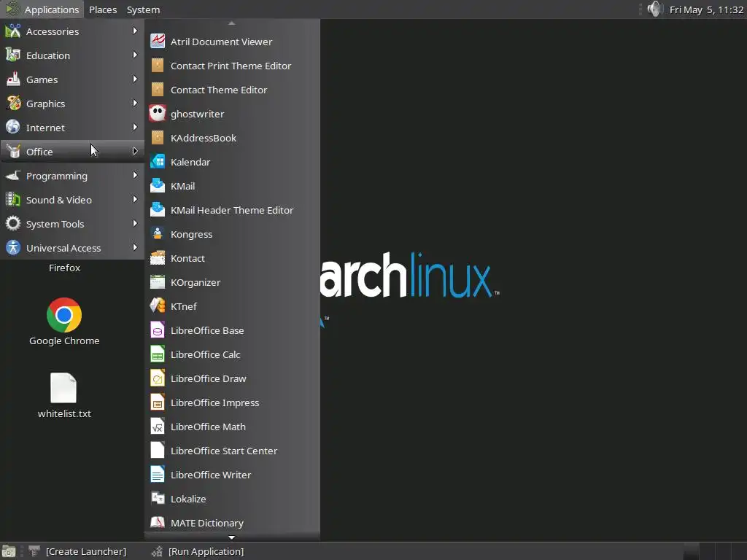Open KOrganizer icon
The width and height of the screenshot is (747, 560).
click(x=158, y=282)
